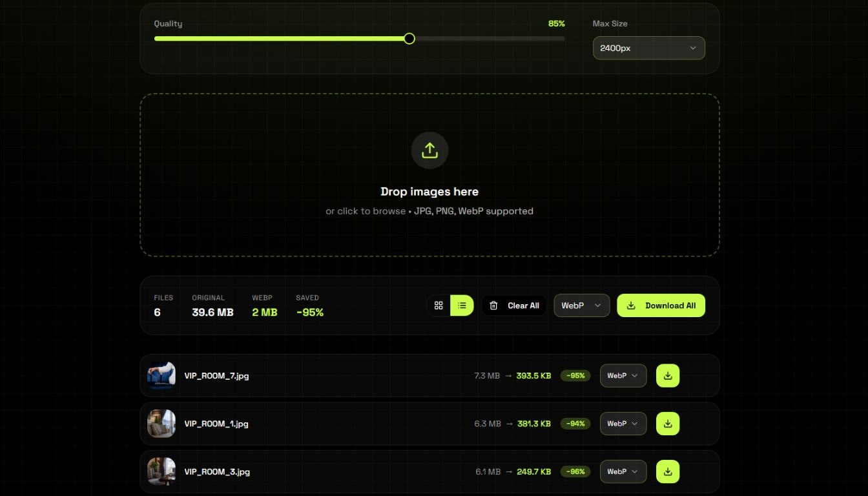Open the format dropdown for VIP_ROOM_1.jpg
This screenshot has width=868, height=496.
623,424
